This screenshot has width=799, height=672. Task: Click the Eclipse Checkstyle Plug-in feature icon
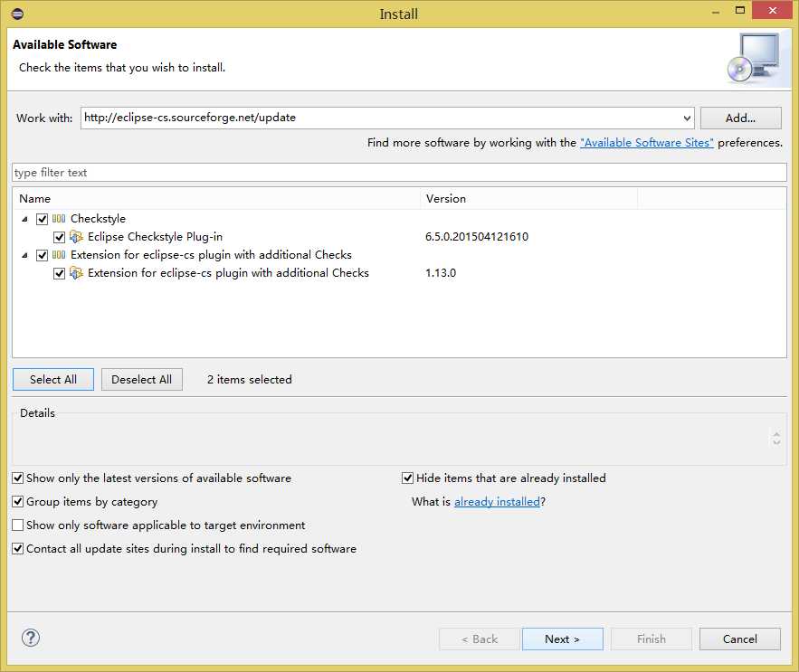pyautogui.click(x=76, y=237)
